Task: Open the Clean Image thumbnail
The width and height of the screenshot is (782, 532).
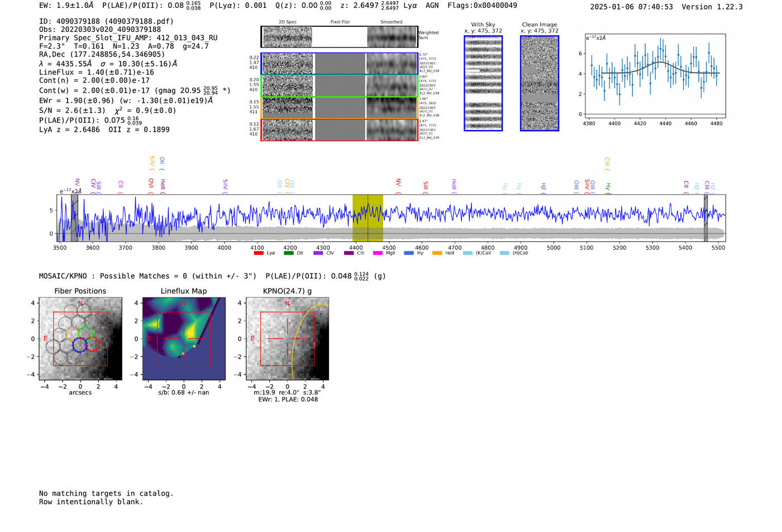Action: tap(540, 83)
